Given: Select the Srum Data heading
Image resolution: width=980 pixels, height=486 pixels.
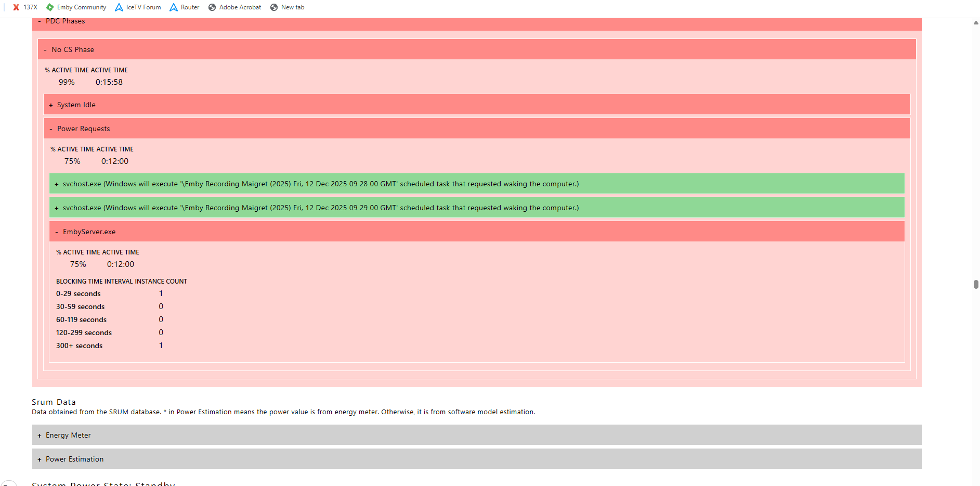Looking at the screenshot, I should [x=54, y=402].
